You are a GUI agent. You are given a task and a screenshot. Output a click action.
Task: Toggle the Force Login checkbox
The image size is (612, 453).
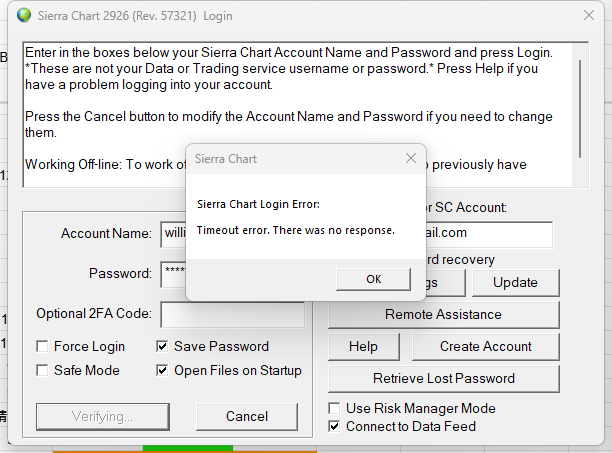[x=42, y=346]
